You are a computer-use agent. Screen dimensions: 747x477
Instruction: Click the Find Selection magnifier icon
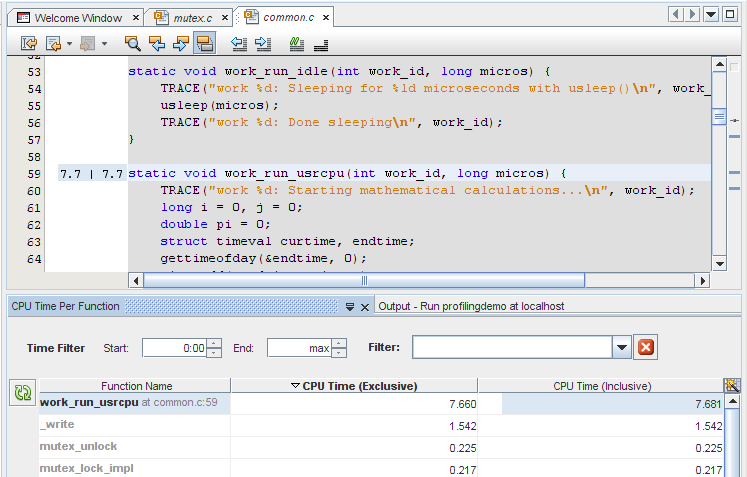coord(132,43)
